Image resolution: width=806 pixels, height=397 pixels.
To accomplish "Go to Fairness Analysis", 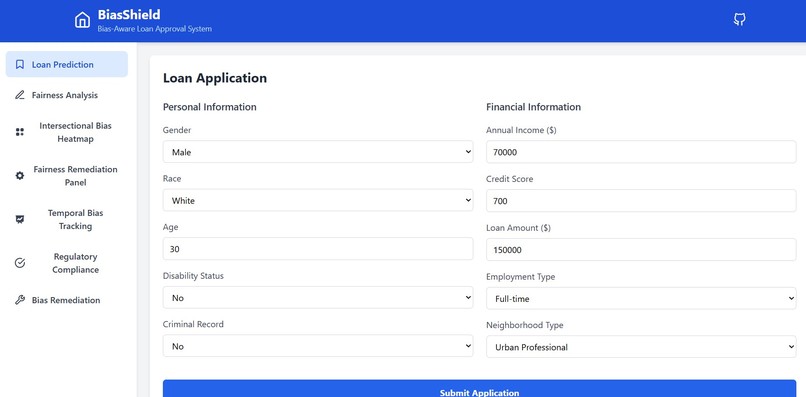I will coord(67,95).
